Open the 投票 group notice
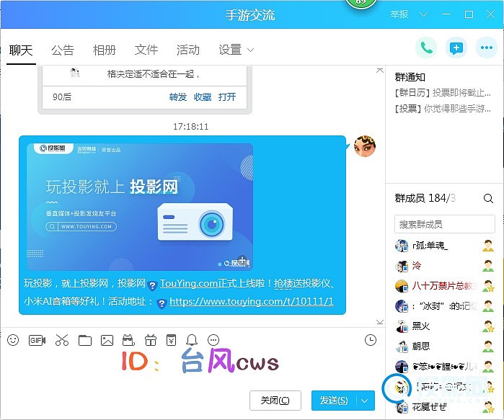 pyautogui.click(x=443, y=109)
